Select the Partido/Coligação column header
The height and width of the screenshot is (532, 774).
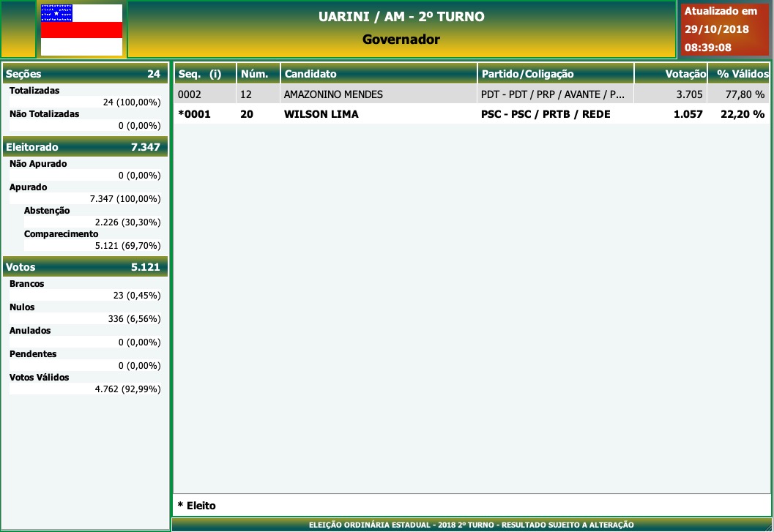tap(555, 74)
